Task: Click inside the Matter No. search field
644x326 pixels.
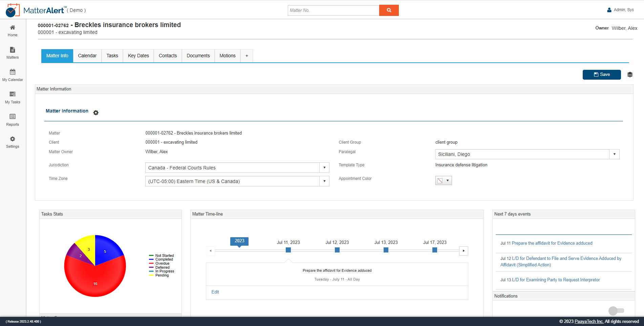Action: click(x=333, y=10)
